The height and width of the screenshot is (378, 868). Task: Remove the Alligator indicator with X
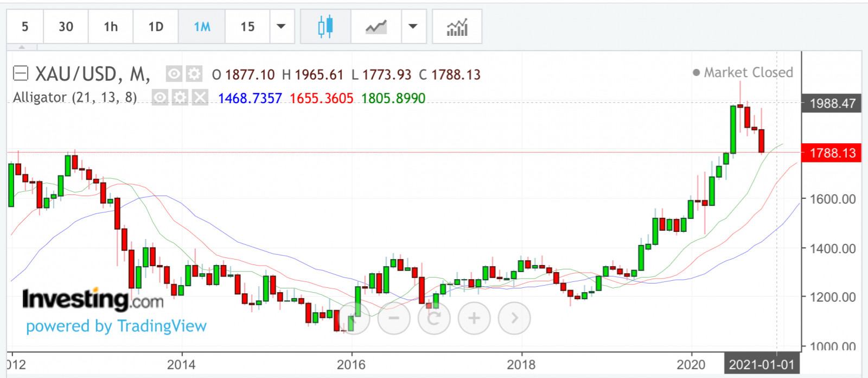200,98
